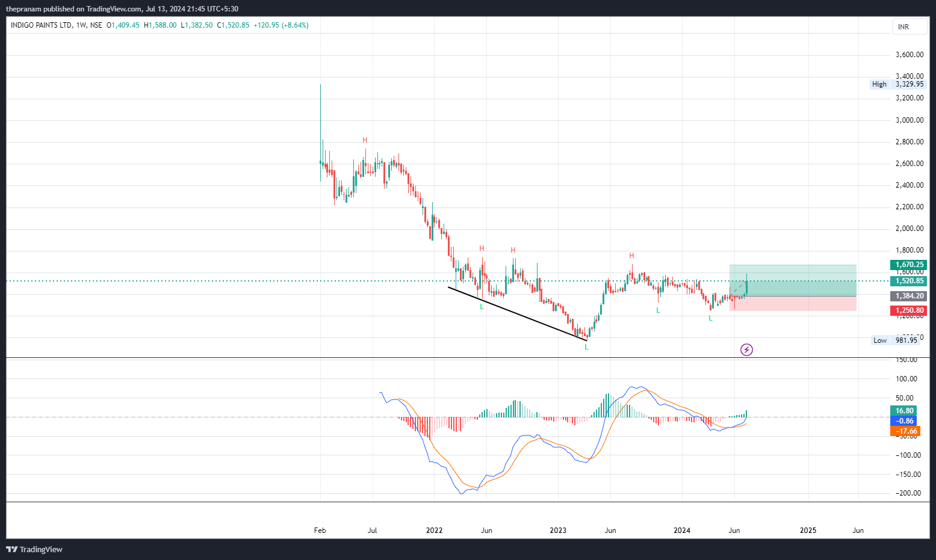Click the Low 981.95 label
The image size is (936, 560).
[x=896, y=340]
